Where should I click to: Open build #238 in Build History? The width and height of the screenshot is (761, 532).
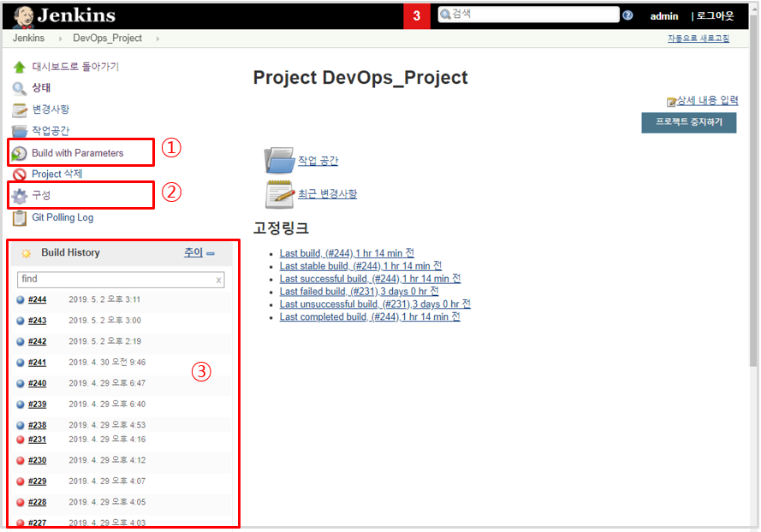coord(38,425)
